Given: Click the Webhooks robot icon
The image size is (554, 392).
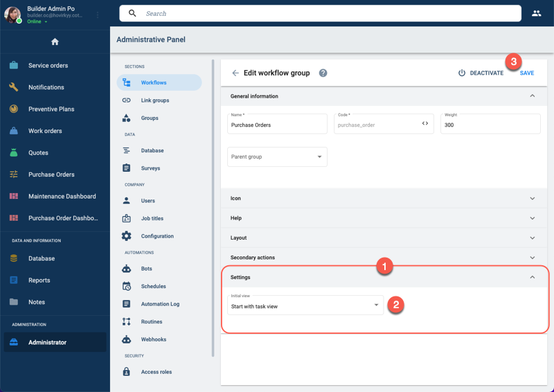Looking at the screenshot, I should click(x=127, y=339).
